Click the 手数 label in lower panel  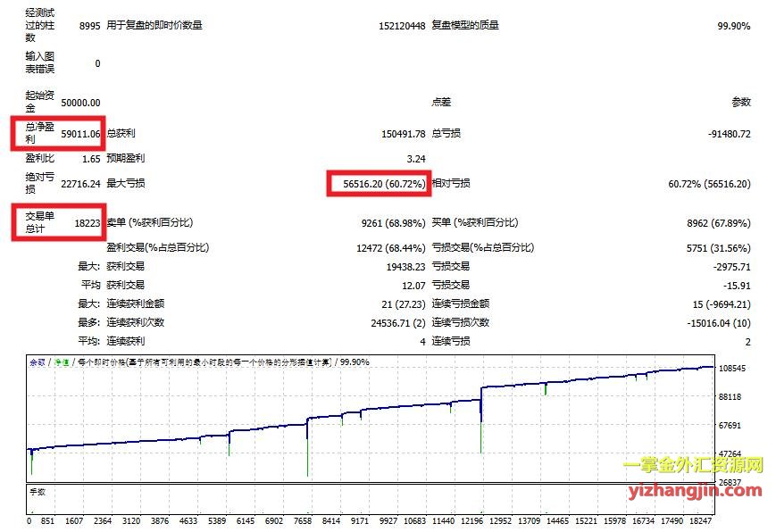(x=38, y=490)
